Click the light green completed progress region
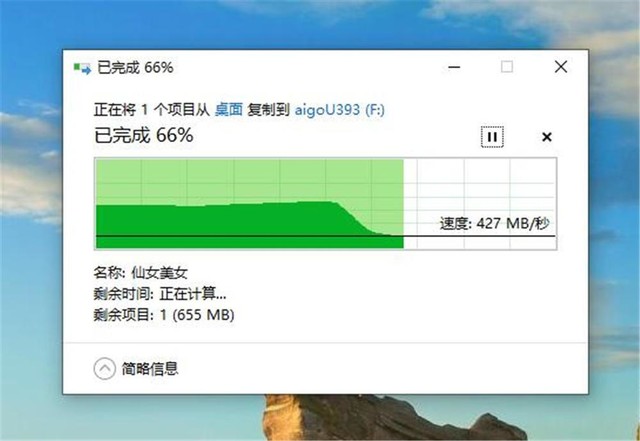 coord(249,180)
